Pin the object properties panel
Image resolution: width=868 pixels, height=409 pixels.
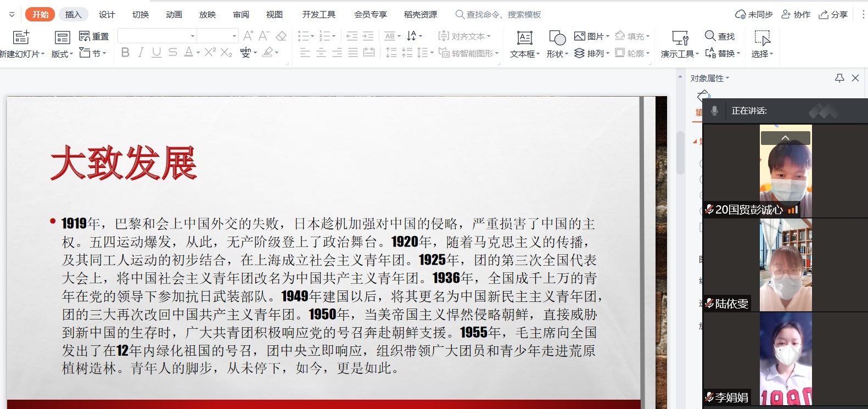839,78
